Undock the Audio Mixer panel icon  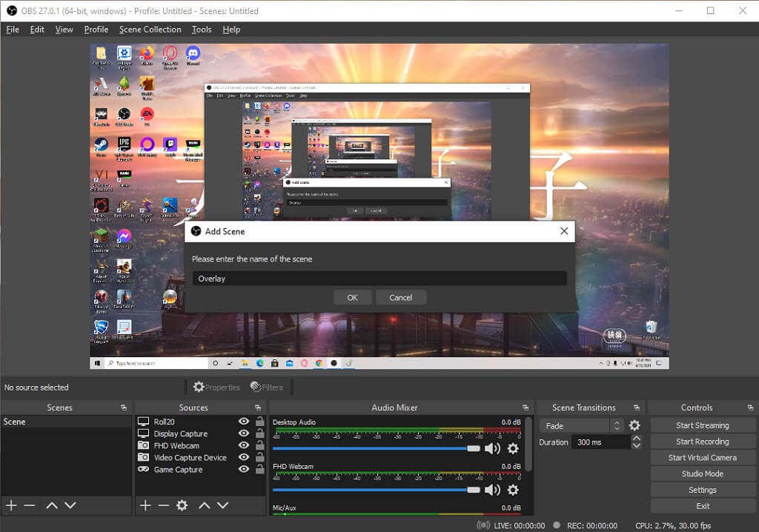[x=525, y=408]
